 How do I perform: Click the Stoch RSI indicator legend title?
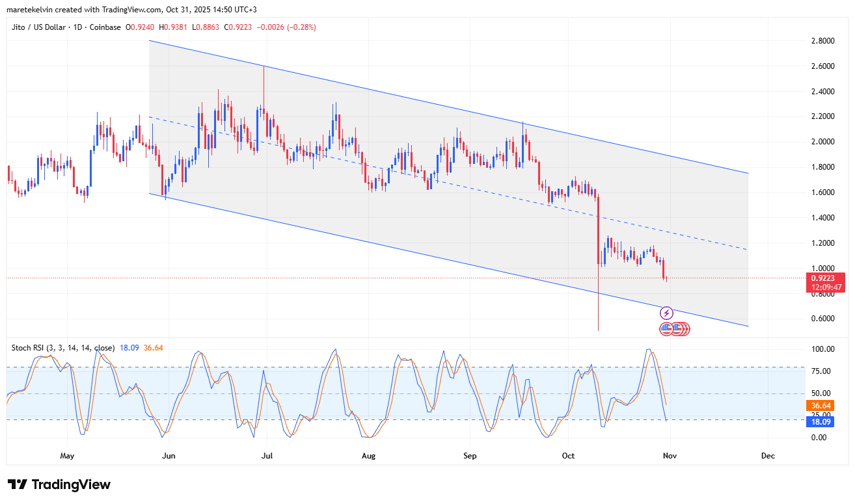coord(63,348)
